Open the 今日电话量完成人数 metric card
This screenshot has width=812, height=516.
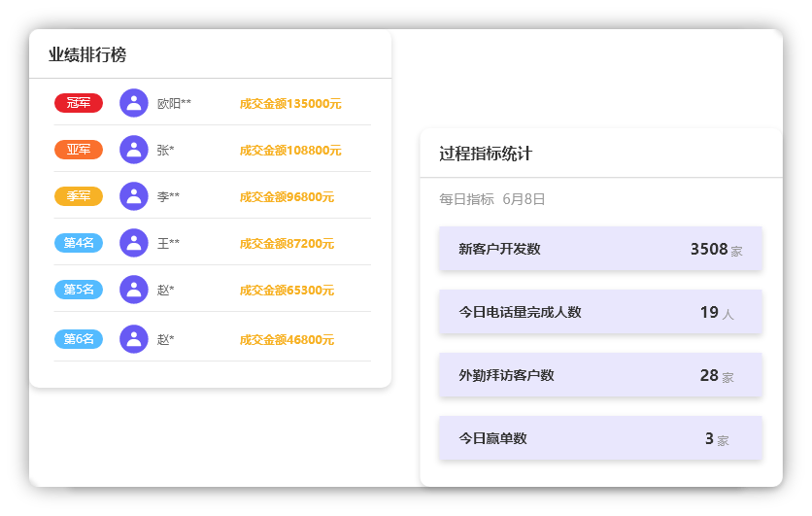click(600, 312)
